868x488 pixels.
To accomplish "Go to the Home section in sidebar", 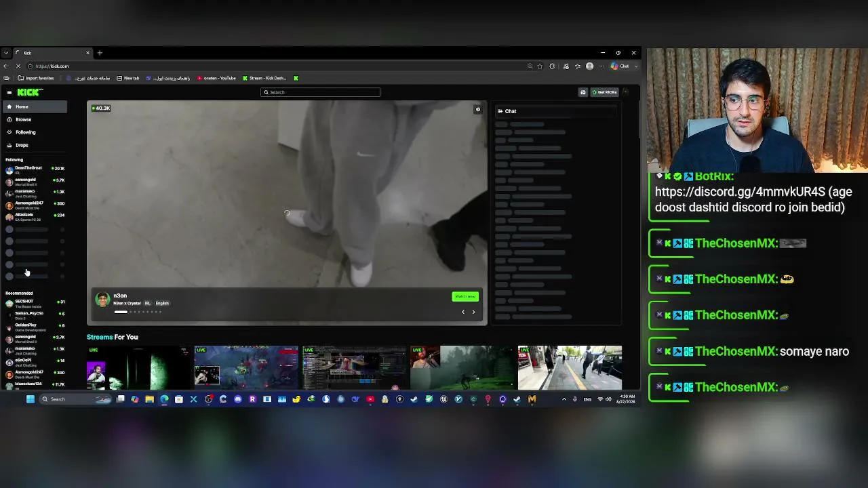I will 35,107.
